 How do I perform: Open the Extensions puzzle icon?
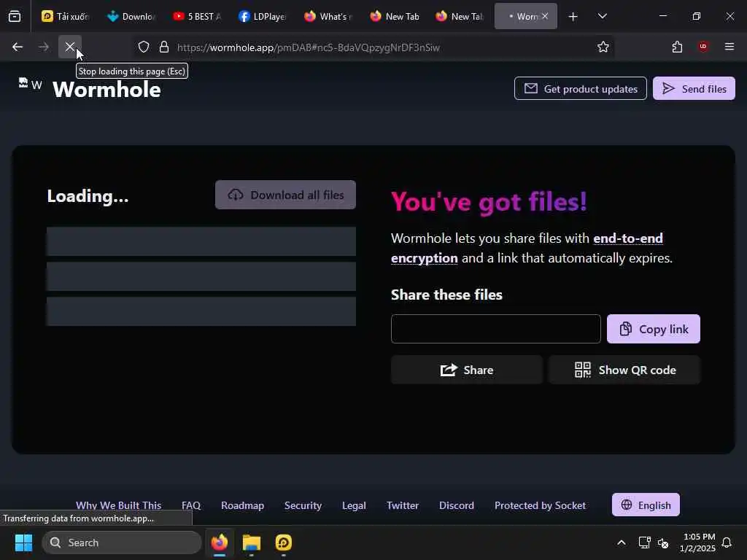[677, 47]
